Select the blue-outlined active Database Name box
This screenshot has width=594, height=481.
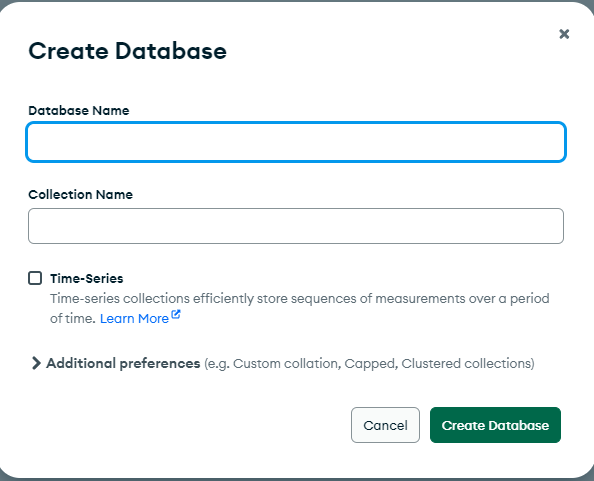point(296,142)
